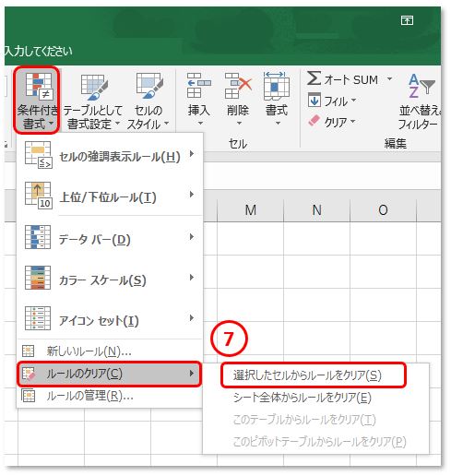Click the アイコン セット icon
This screenshot has width=451, height=476.
click(38, 318)
